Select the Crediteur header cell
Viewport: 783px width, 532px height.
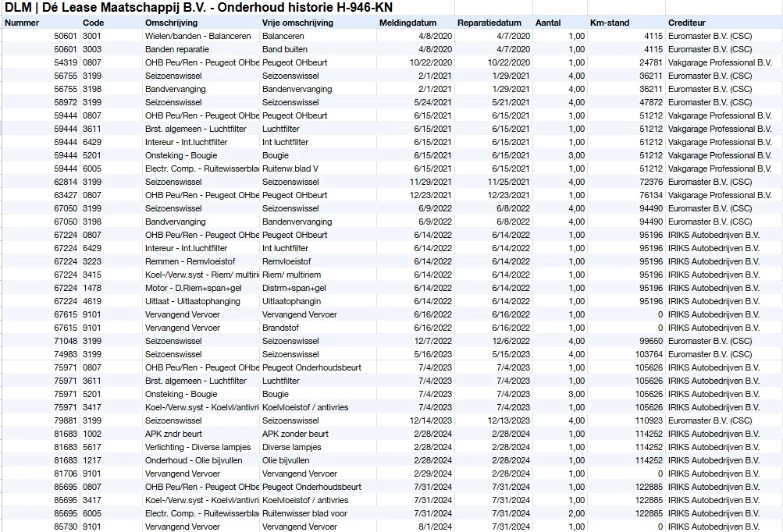[x=688, y=23]
